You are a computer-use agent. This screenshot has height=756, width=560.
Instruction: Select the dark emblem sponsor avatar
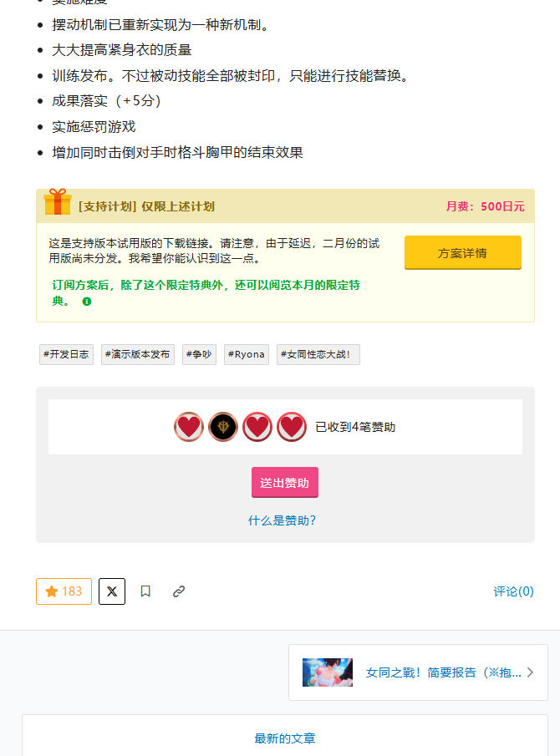pyautogui.click(x=222, y=427)
